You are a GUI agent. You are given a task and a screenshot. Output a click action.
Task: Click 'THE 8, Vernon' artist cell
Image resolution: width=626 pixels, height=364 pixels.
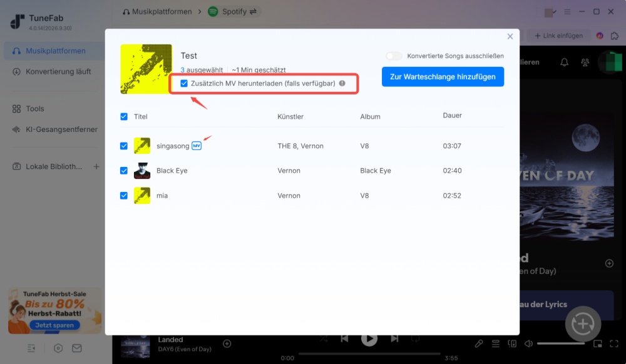tap(300, 146)
